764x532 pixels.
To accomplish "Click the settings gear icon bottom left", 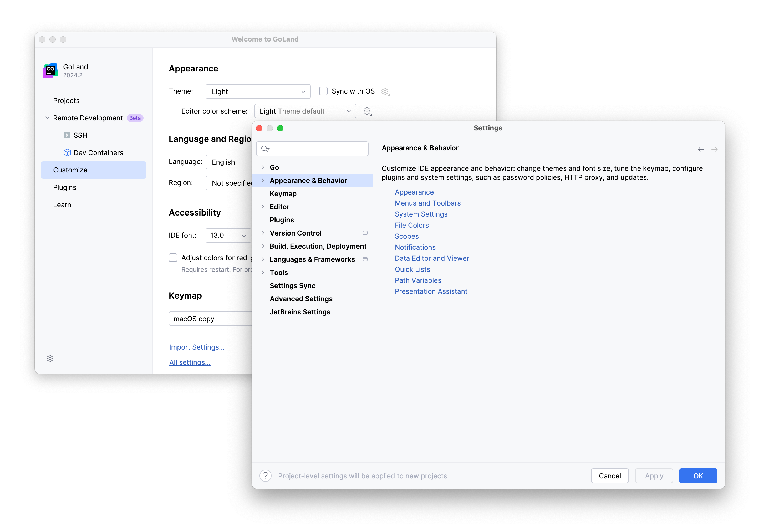I will [x=50, y=359].
